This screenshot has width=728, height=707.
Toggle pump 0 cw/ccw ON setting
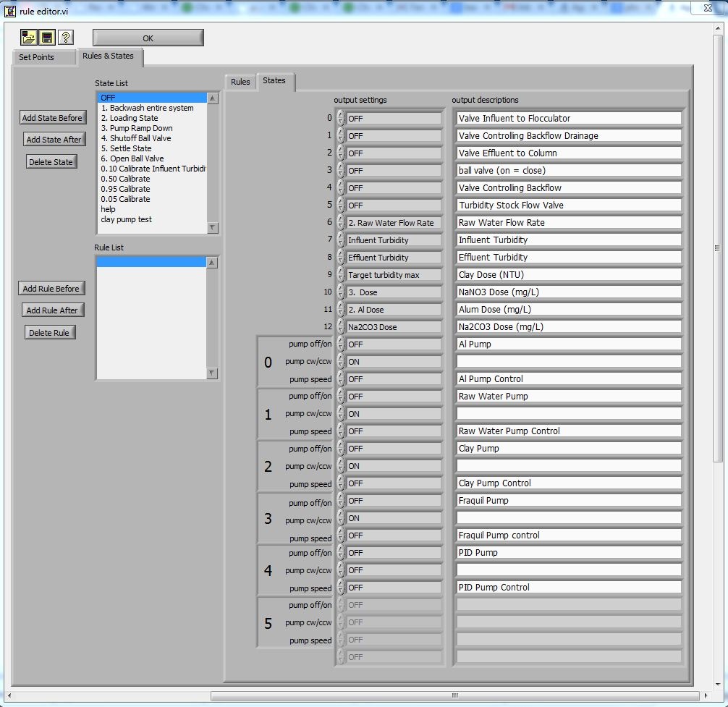(394, 362)
